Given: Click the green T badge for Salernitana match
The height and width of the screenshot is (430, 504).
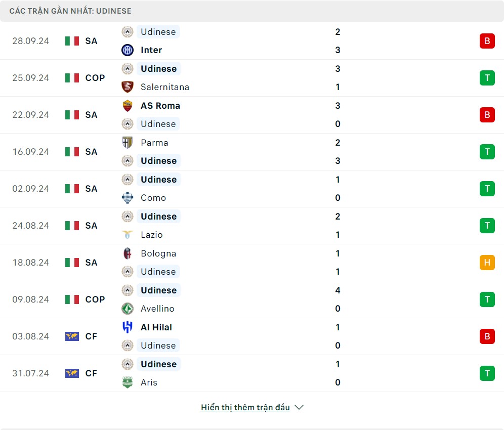Looking at the screenshot, I should point(487,78).
